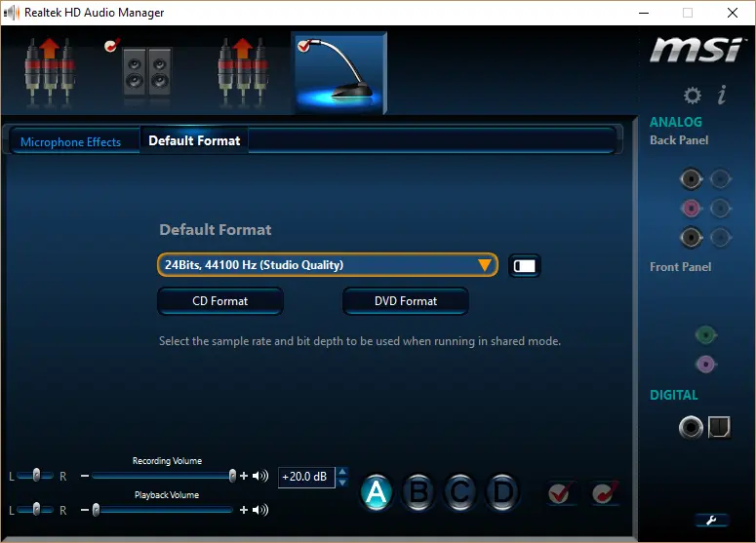
Task: Raise mic boost with the up arrow
Action: pyautogui.click(x=342, y=472)
